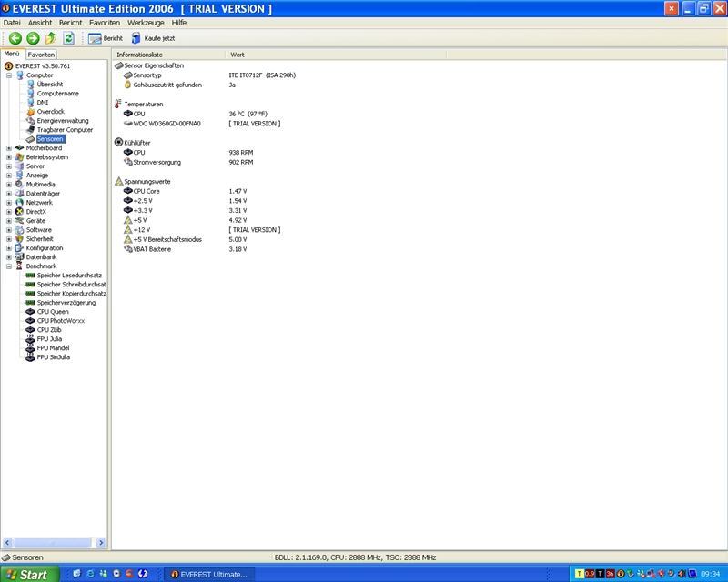Select the CPU PhotoWorxx benchmark

point(60,321)
